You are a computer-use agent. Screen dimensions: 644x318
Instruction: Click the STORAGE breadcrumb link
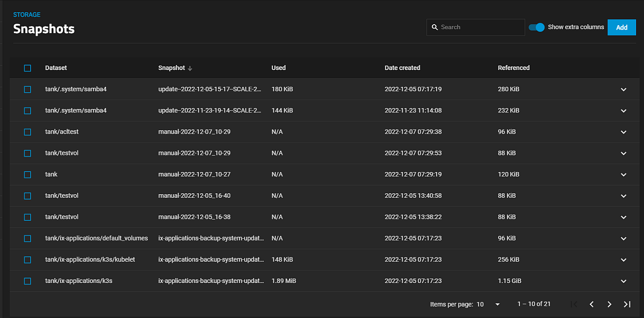[27, 15]
